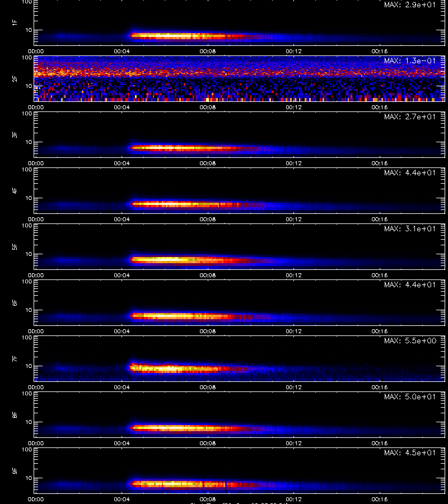448x504 pixels.
Task: Select the 00:12 tick label below panel 3F
Action: (294, 163)
